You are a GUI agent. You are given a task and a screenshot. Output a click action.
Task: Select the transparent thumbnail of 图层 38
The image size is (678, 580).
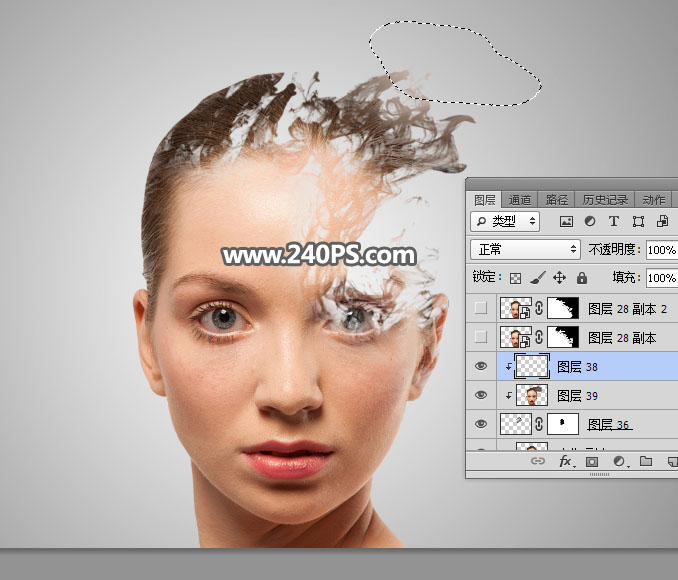pyautogui.click(x=532, y=366)
